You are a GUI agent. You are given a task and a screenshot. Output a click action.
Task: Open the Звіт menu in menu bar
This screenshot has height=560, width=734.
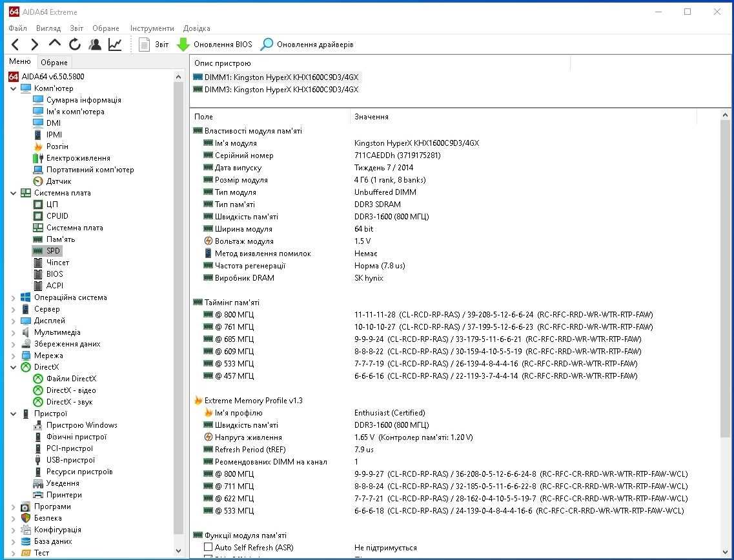(76, 28)
